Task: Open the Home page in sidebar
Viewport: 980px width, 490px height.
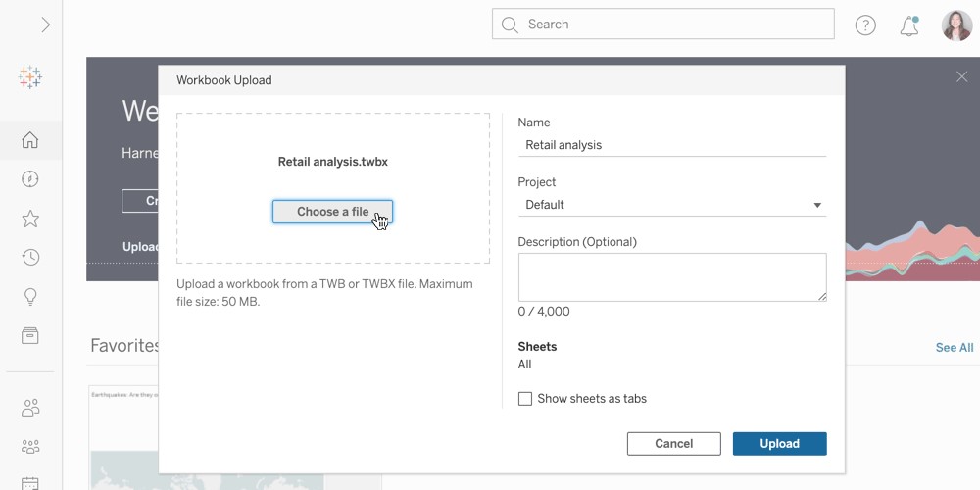Action: 30,140
